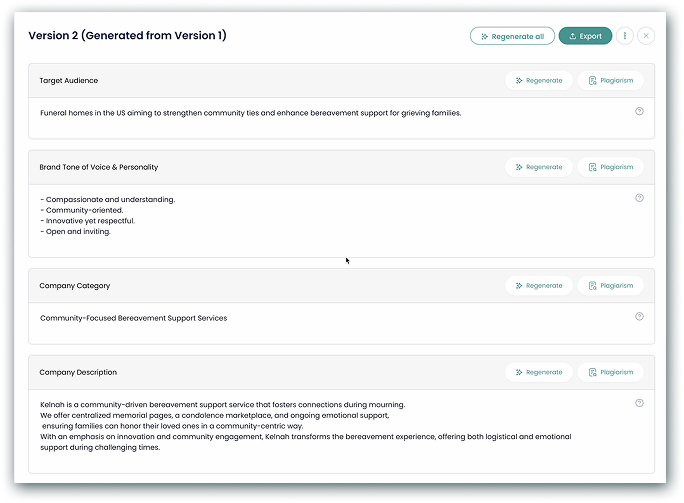This screenshot has width=684, height=503.
Task: Check plagiarism for Target Audience
Action: point(610,81)
